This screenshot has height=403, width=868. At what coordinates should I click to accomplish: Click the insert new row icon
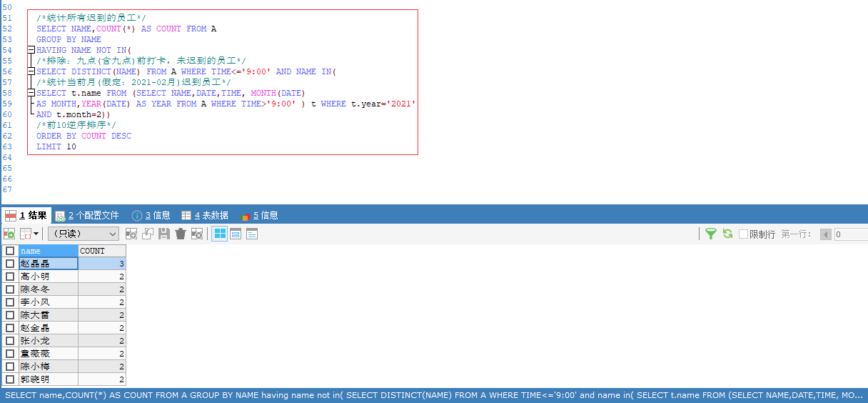(x=131, y=234)
